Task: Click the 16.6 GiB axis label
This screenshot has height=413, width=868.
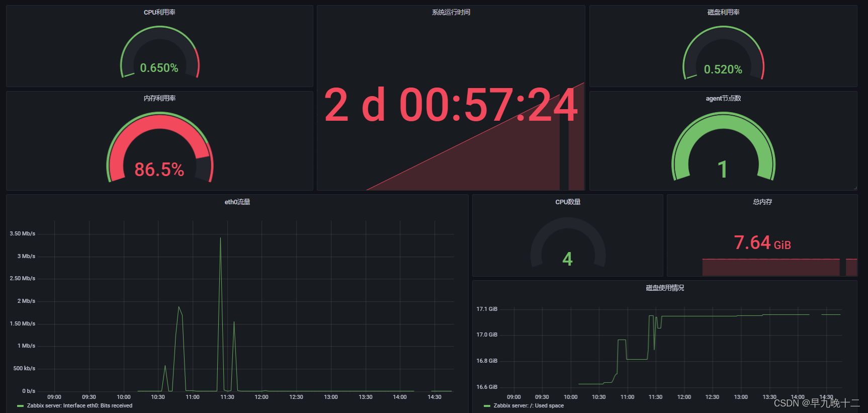Action: click(x=487, y=387)
